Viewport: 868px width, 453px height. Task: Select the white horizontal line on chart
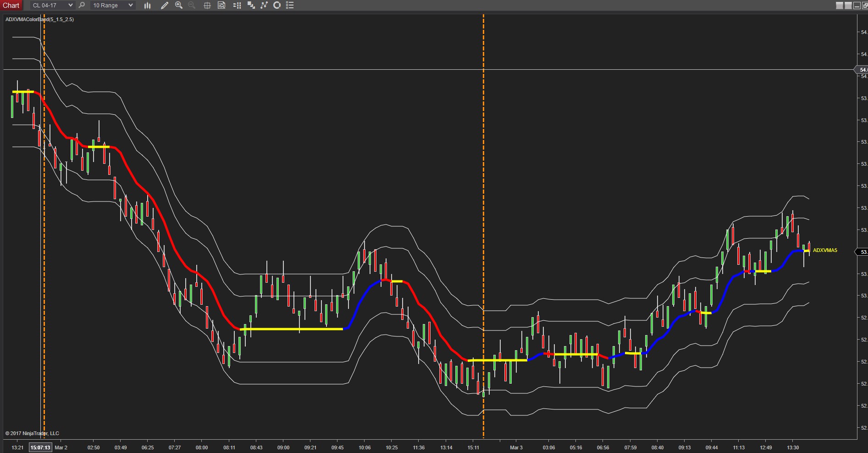429,70
